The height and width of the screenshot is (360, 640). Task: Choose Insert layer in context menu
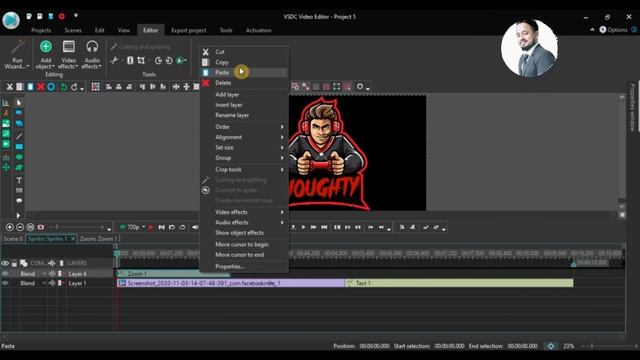pos(244,105)
